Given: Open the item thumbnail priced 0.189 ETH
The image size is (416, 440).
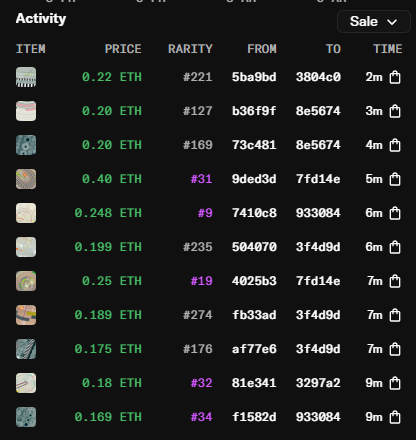Looking at the screenshot, I should [26, 315].
